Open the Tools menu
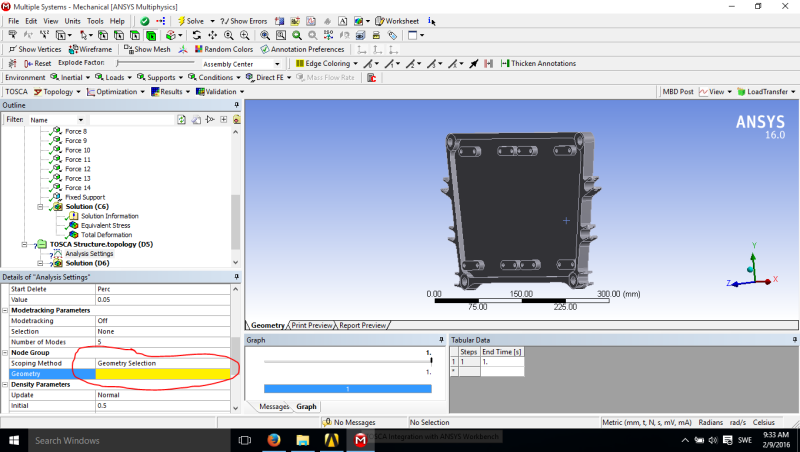 tap(95, 21)
